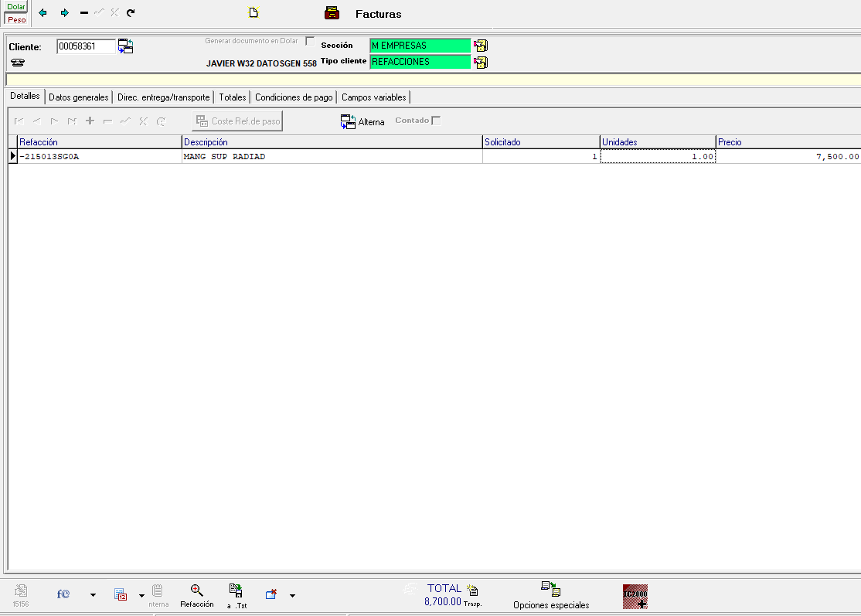Switch to the Datos generales tab
Image resolution: width=861 pixels, height=616 pixels.
coord(78,97)
